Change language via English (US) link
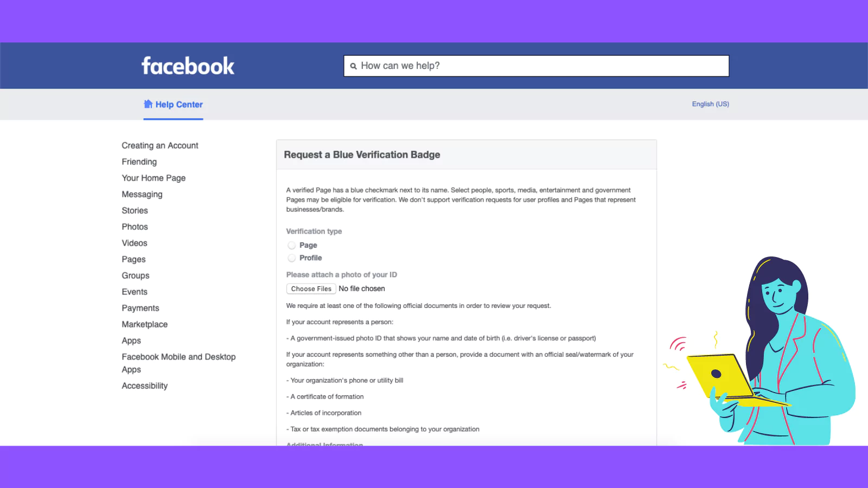The height and width of the screenshot is (488, 868). tap(710, 104)
